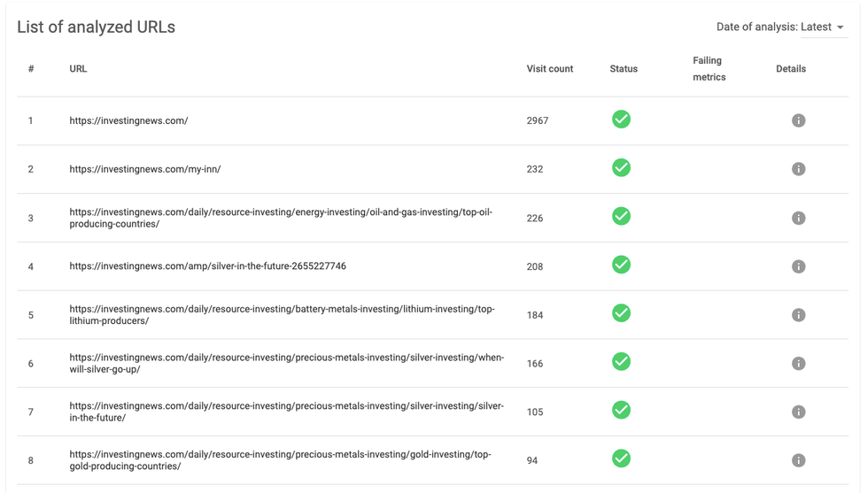
Task: Click green status checkmark for investingnews.com homepage
Action: click(622, 119)
